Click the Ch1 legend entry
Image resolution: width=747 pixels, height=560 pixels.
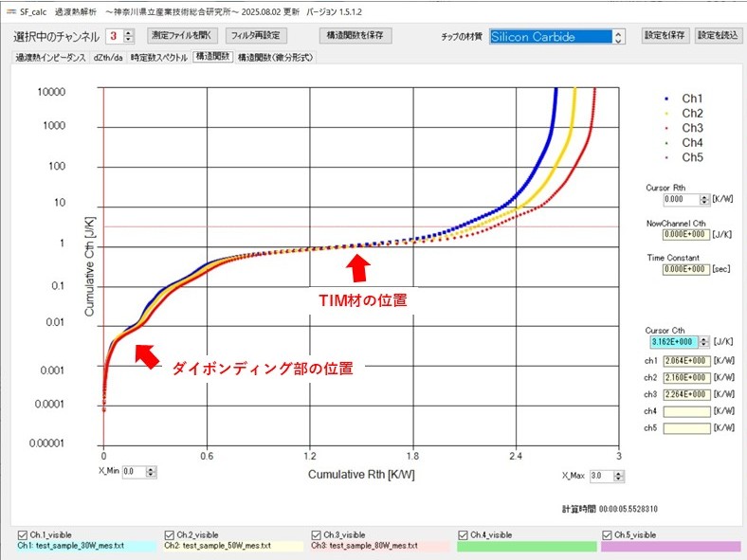tap(683, 99)
